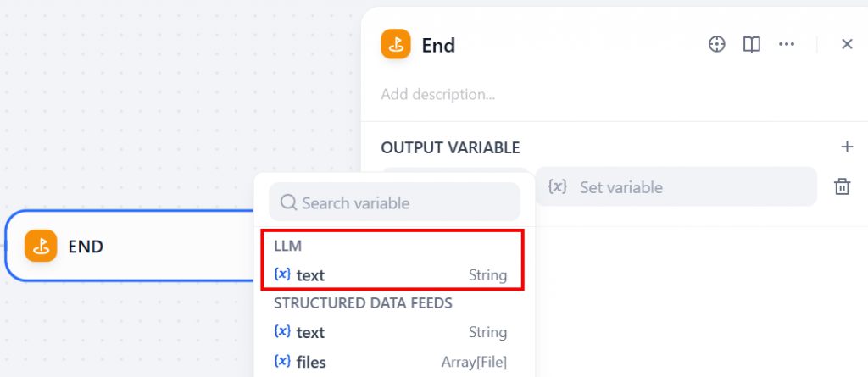The width and height of the screenshot is (868, 377).
Task: Add a new output variable with plus
Action: (x=846, y=147)
